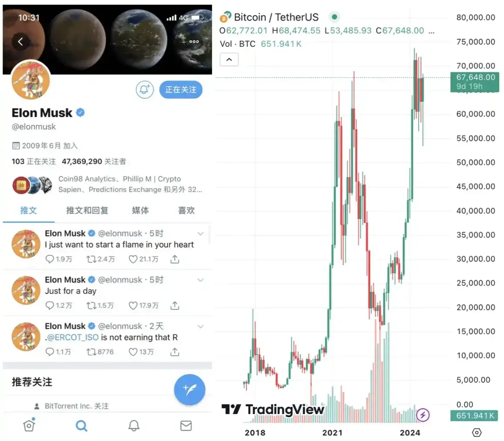Open the three-dot more options menu
Image resolution: width=504 pixels, height=441 pixels.
(x=194, y=41)
